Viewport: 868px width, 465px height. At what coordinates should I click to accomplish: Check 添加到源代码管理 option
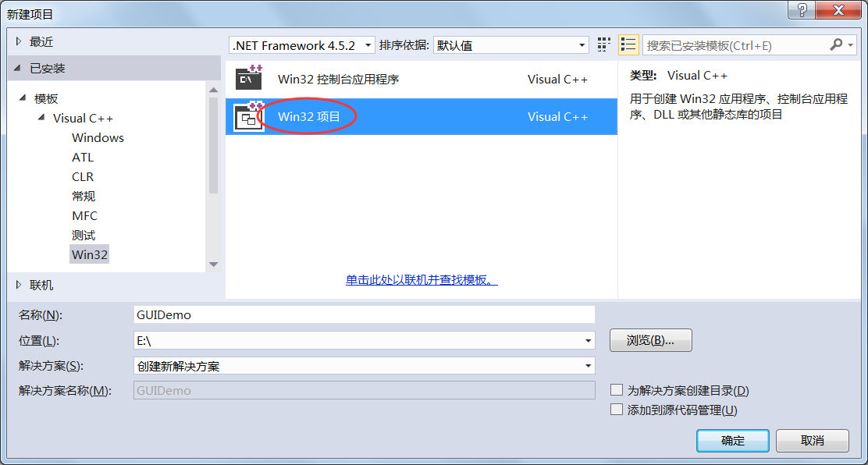click(617, 410)
